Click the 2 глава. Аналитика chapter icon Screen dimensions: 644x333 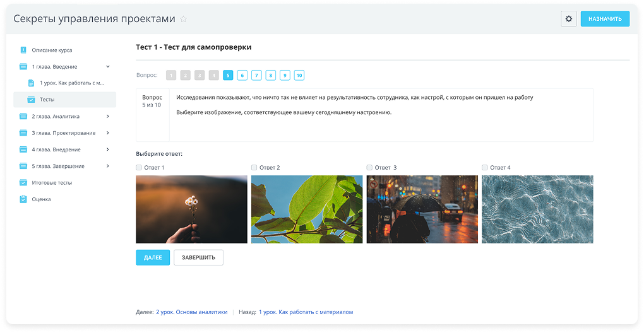pyautogui.click(x=23, y=117)
